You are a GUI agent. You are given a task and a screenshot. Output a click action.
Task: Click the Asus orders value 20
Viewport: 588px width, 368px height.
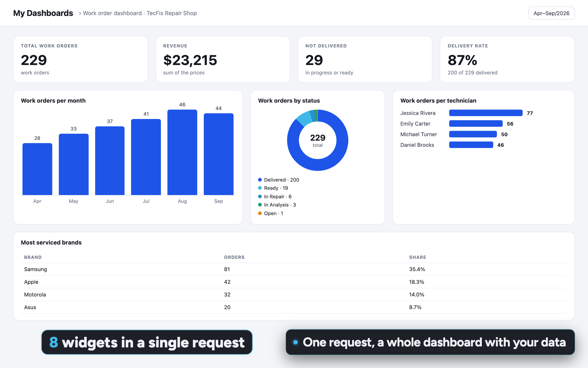click(x=227, y=307)
